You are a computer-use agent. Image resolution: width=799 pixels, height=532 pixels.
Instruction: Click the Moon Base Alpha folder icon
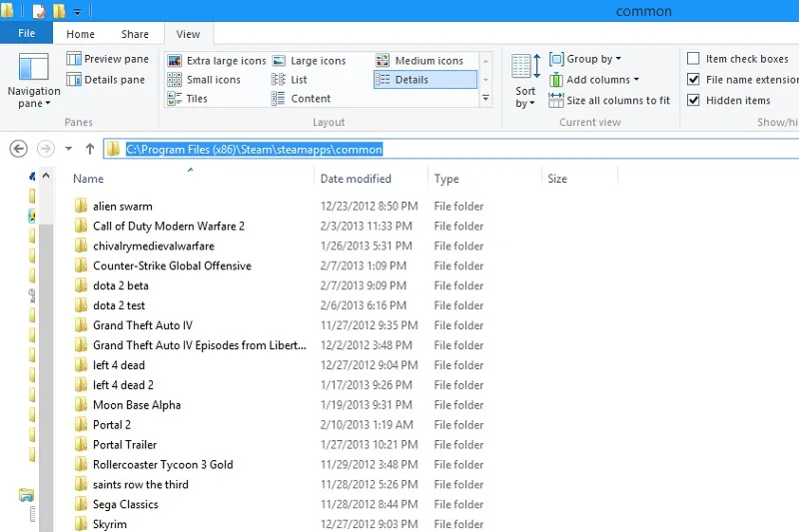point(81,404)
